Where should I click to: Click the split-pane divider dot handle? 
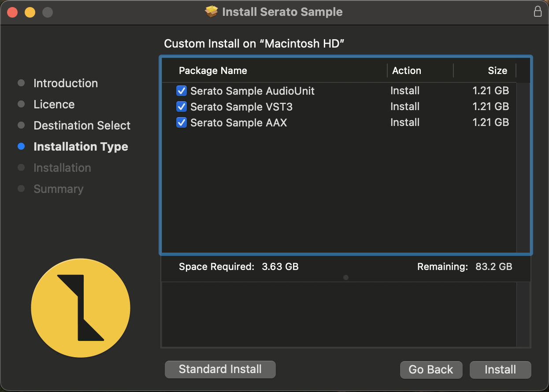click(x=346, y=277)
